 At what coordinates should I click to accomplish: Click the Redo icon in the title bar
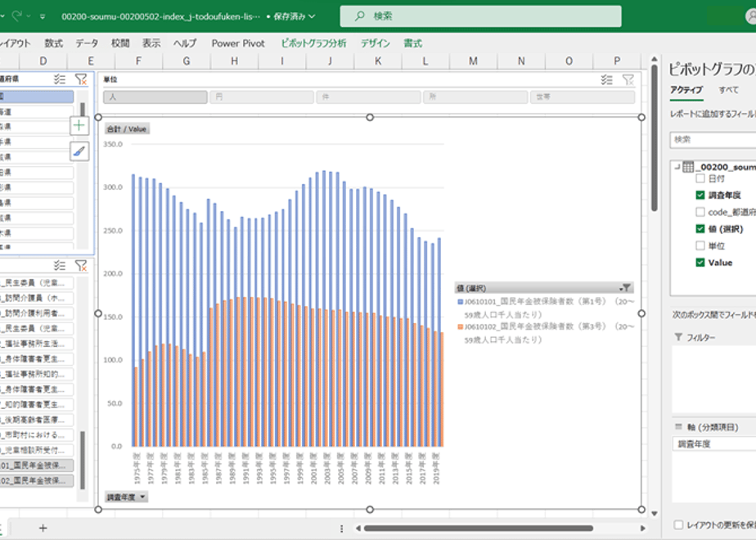point(17,16)
